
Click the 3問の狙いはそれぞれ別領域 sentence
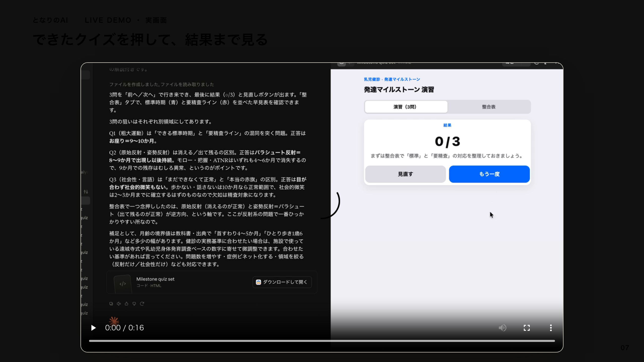click(x=160, y=122)
